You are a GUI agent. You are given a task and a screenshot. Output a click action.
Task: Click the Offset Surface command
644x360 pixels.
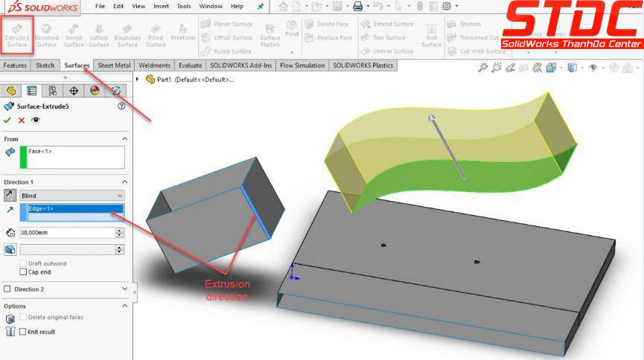click(x=227, y=38)
